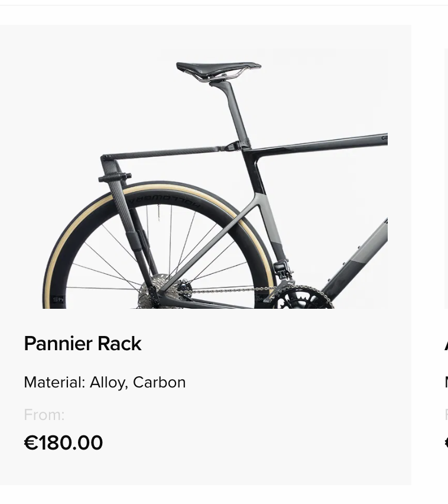This screenshot has width=448, height=504.
Task: Click the front chainring in the image
Action: click(303, 298)
